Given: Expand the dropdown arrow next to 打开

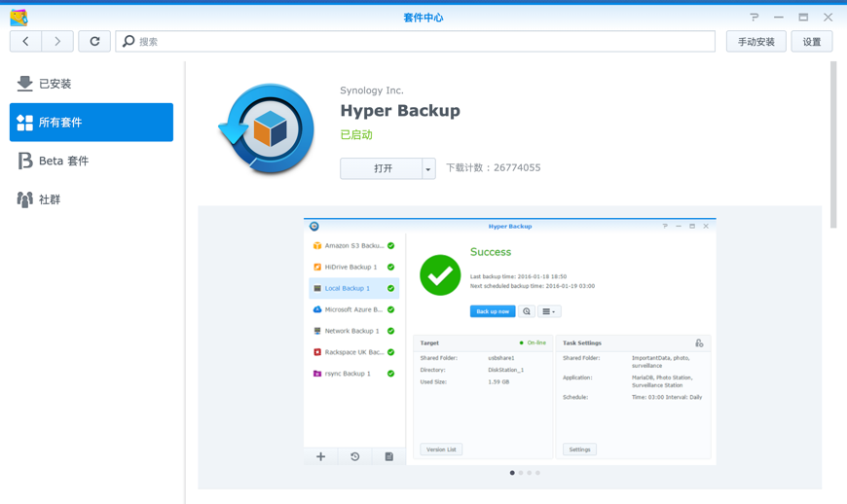Looking at the screenshot, I should click(428, 169).
